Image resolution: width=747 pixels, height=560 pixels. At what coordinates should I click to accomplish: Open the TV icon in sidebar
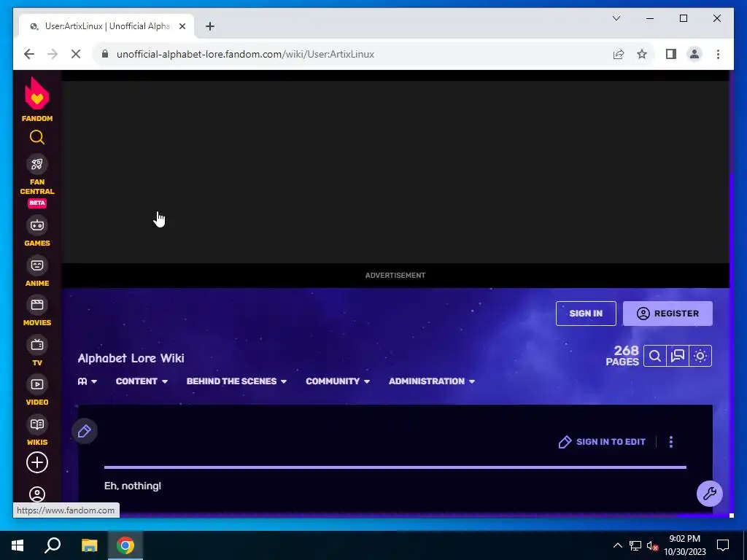coord(37,345)
